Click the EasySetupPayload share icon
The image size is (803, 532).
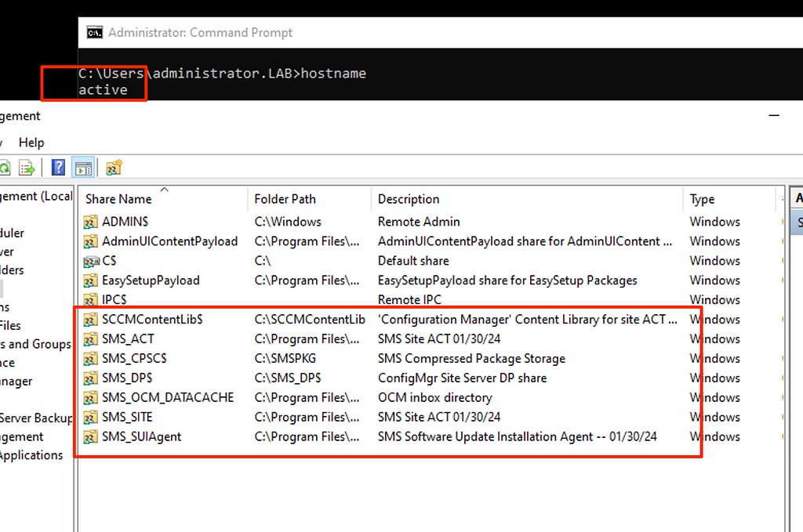[91, 280]
